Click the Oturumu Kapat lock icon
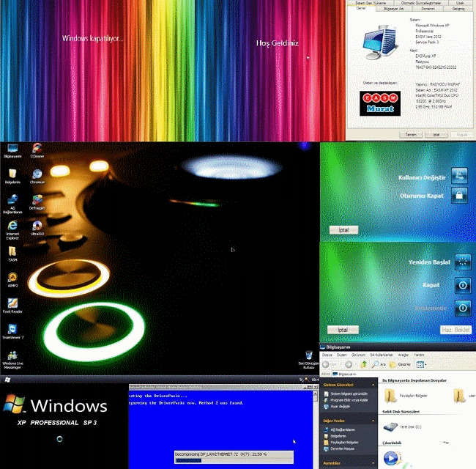Image resolution: width=476 pixels, height=469 pixels. [x=459, y=195]
